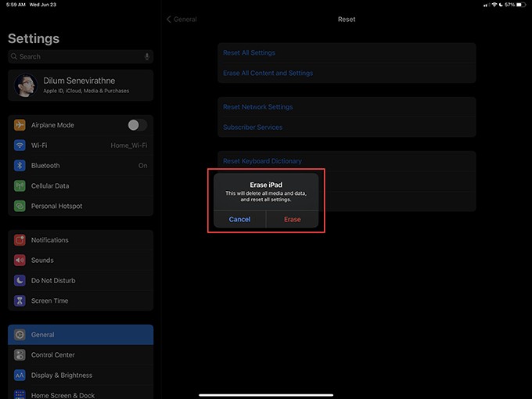Tap the profile avatar photo
Viewport: 532px width, 399px height.
(26, 85)
